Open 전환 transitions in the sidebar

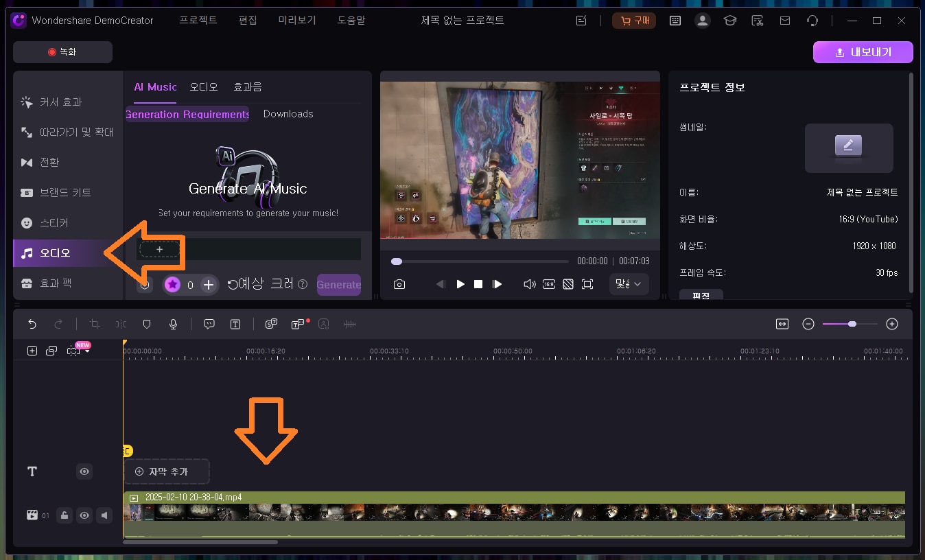(x=68, y=162)
